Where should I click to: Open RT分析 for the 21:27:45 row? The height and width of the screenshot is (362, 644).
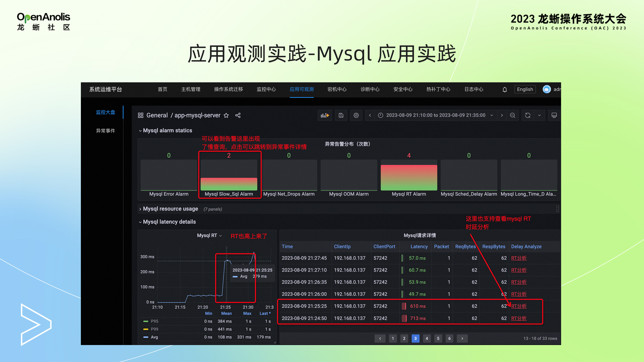519,258
